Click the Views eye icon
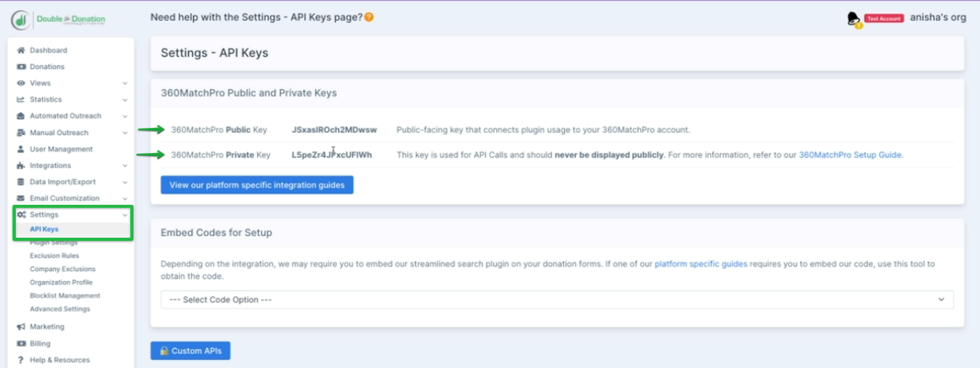 [x=22, y=83]
